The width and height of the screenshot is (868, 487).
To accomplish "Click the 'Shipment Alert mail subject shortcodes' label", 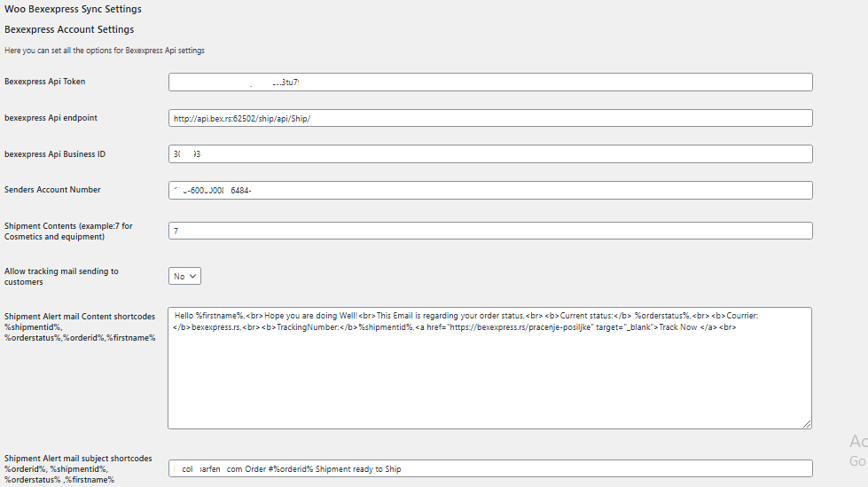I will click(x=78, y=468).
